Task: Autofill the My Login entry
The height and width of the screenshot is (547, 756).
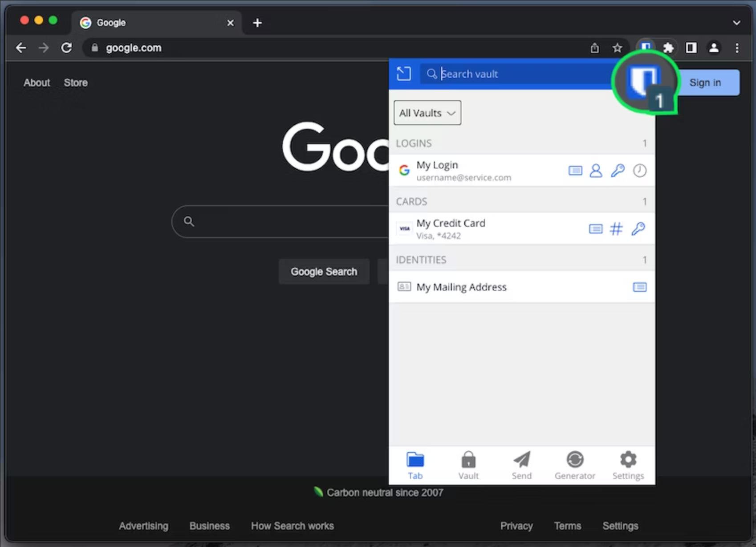Action: click(x=575, y=171)
